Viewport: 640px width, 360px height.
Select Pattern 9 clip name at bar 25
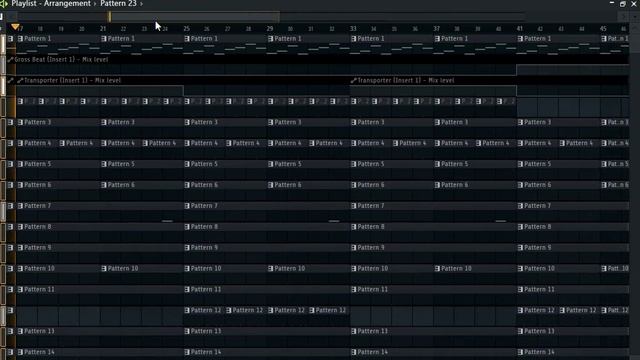(204, 248)
